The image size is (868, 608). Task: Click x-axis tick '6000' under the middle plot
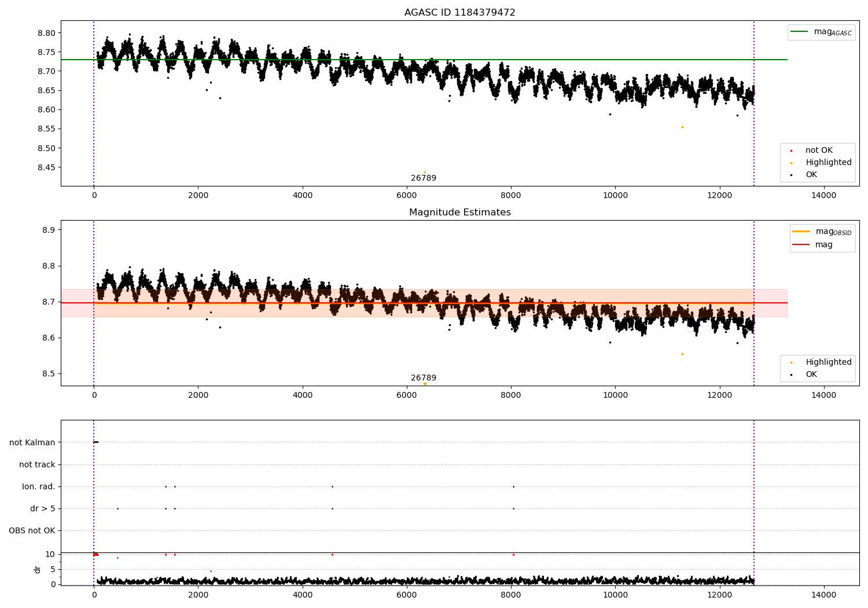pyautogui.click(x=407, y=395)
